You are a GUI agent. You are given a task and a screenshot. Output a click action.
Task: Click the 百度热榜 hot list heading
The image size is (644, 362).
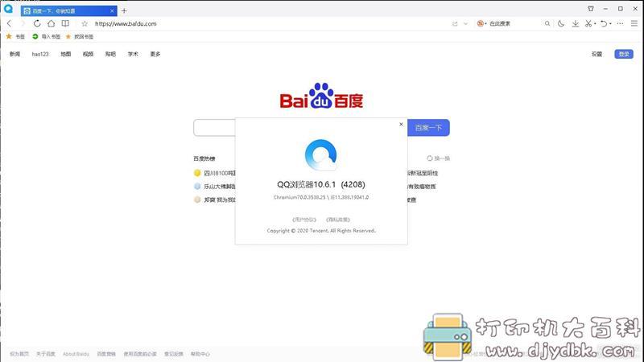[204, 158]
